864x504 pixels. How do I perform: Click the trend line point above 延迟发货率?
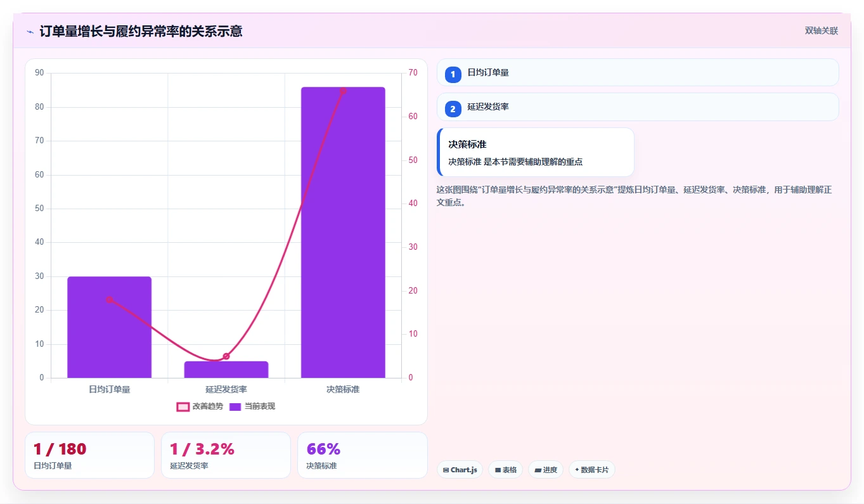[226, 356]
